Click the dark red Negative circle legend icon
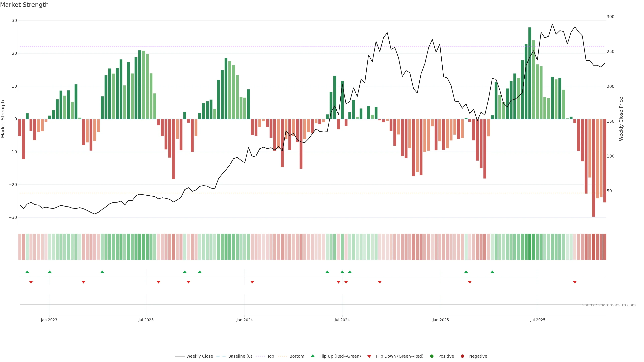Image resolution: width=644 pixels, height=362 pixels. (462, 356)
